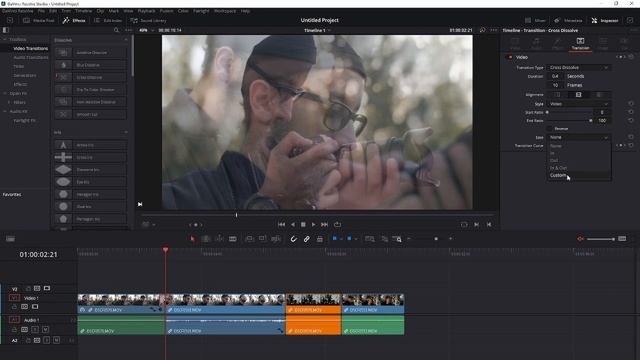Screen dimensions: 640x360
Task: Click the blue Flag icon
Action: (335, 238)
